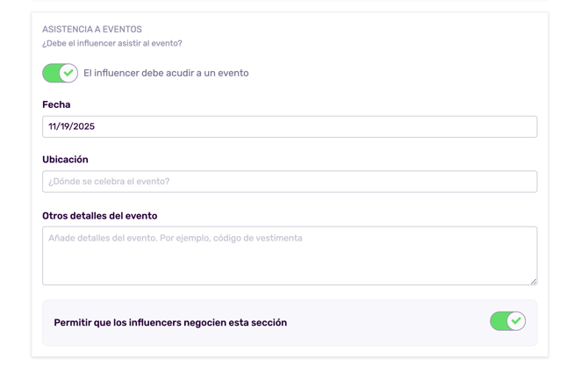The height and width of the screenshot is (366, 588).
Task: Click the '¿Debe el influencer asistir al evento?' subtitle
Action: pyautogui.click(x=112, y=43)
